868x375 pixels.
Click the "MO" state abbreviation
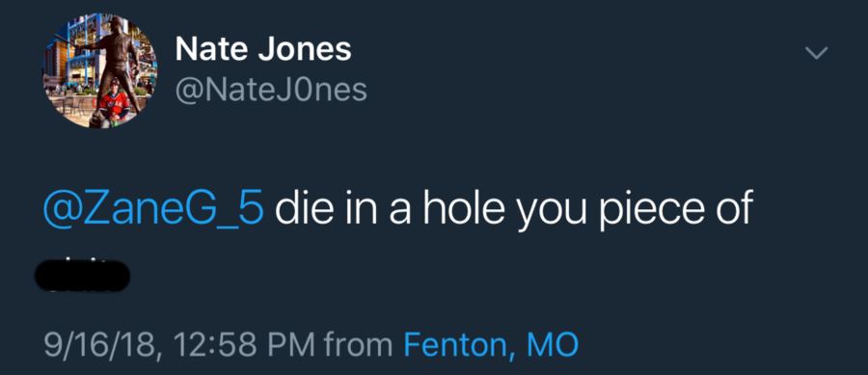[553, 344]
